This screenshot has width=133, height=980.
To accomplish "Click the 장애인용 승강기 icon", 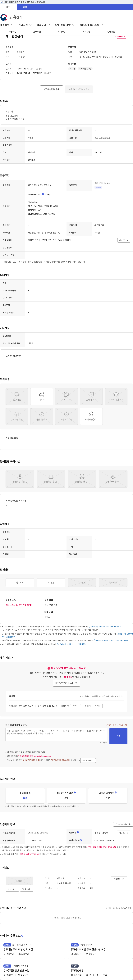I will tap(51, 479).
